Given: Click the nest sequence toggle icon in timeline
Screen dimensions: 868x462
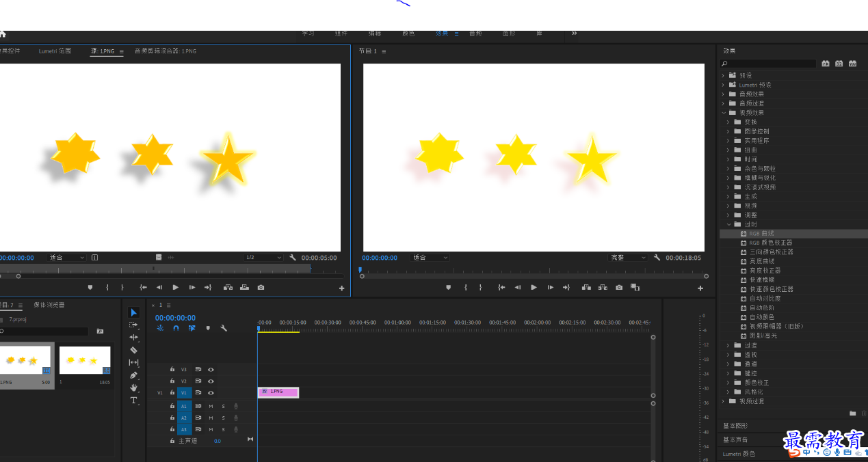Looking at the screenshot, I should [x=160, y=328].
